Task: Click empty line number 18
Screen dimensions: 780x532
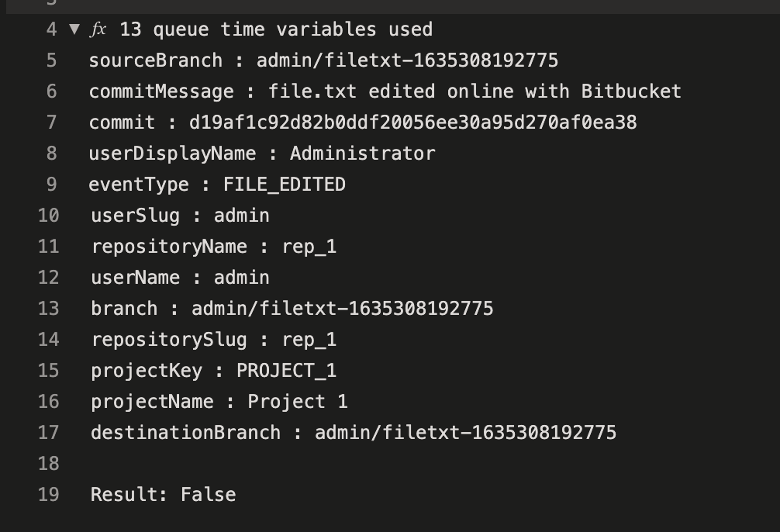Action: pos(48,464)
